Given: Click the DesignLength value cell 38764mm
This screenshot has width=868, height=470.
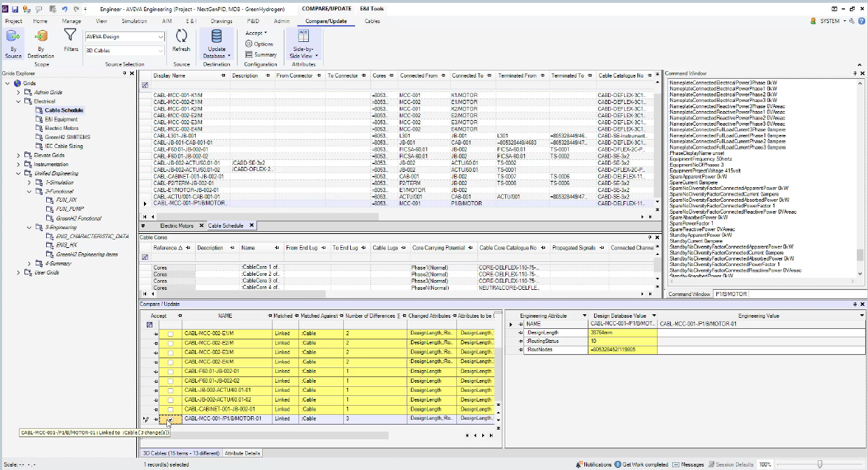Looking at the screenshot, I should pyautogui.click(x=623, y=332).
